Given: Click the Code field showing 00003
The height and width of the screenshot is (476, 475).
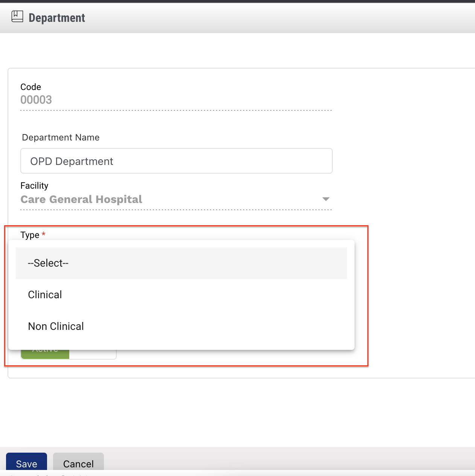Looking at the screenshot, I should pos(36,100).
